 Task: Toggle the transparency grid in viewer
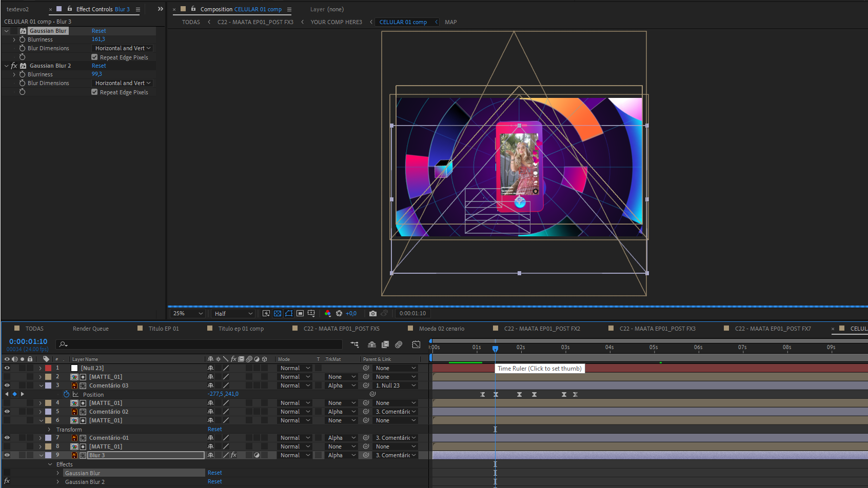pyautogui.click(x=278, y=313)
